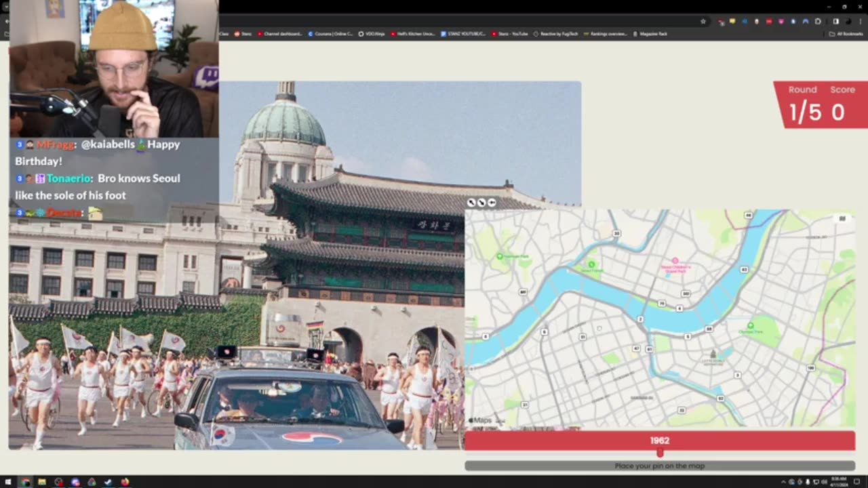The image size is (868, 488).
Task: Open the Windows Start menu
Action: (x=9, y=482)
